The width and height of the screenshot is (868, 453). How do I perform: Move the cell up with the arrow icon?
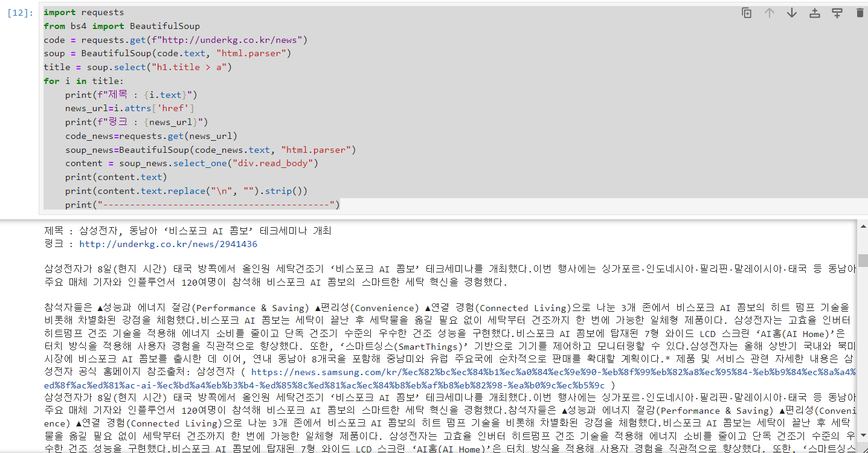770,13
